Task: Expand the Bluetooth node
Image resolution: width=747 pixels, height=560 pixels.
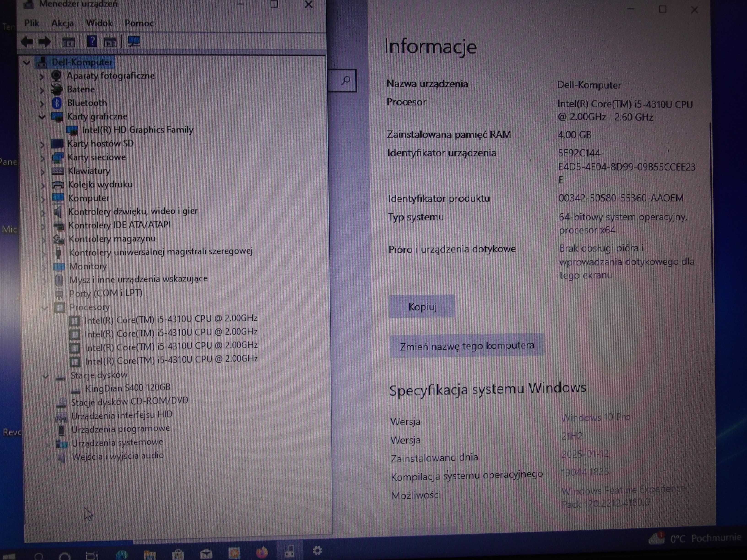Action: point(42,104)
